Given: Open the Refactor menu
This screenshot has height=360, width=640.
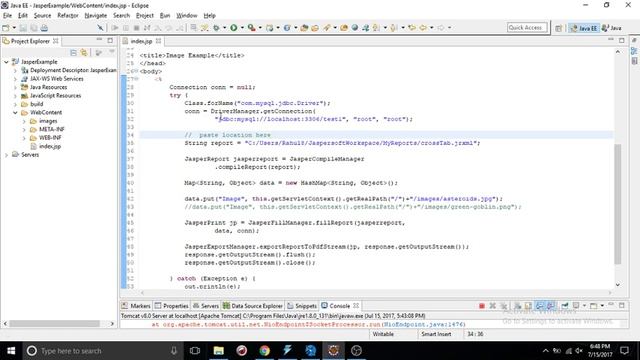Looking at the screenshot, I should (68, 16).
